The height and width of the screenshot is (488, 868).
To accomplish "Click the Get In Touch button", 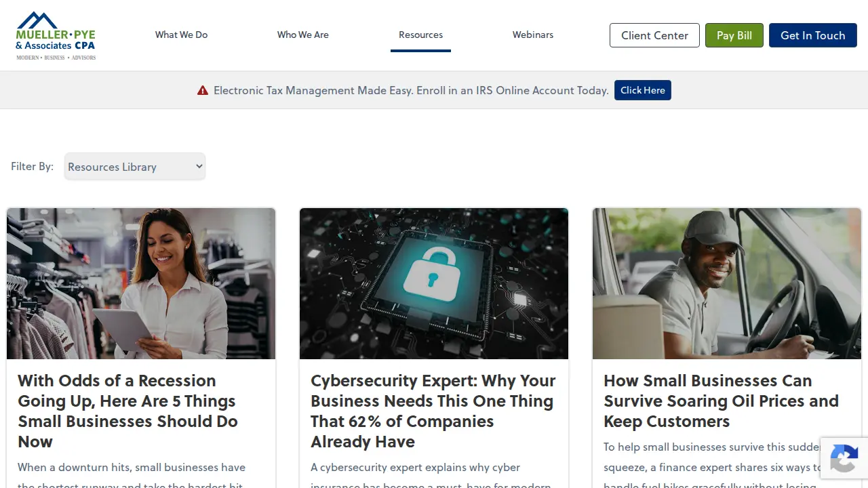I will pos(813,35).
